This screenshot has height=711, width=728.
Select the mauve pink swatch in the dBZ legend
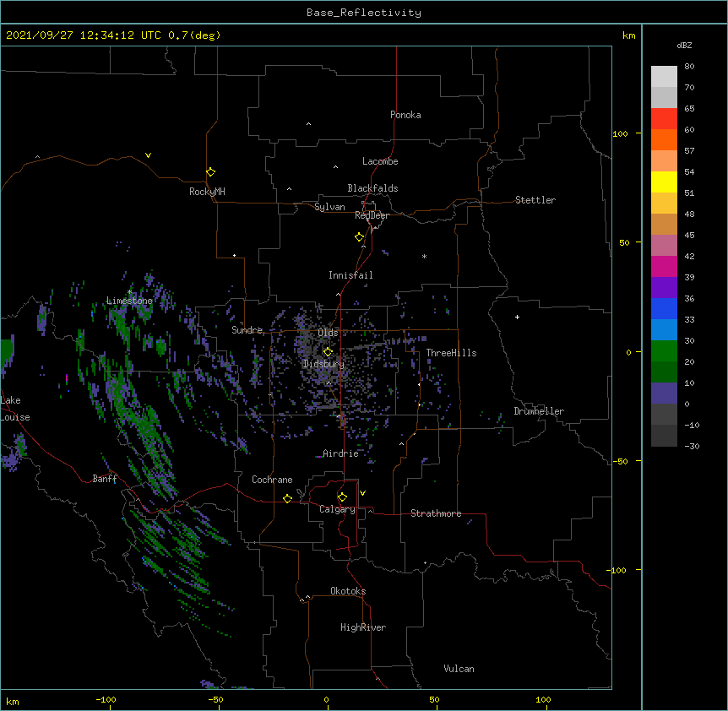pyautogui.click(x=664, y=245)
